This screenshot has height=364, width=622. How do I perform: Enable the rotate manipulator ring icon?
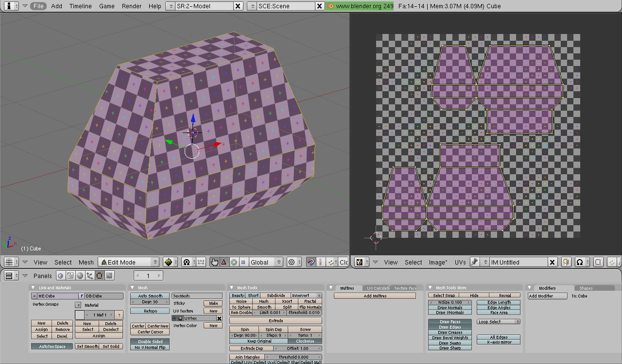(x=234, y=262)
